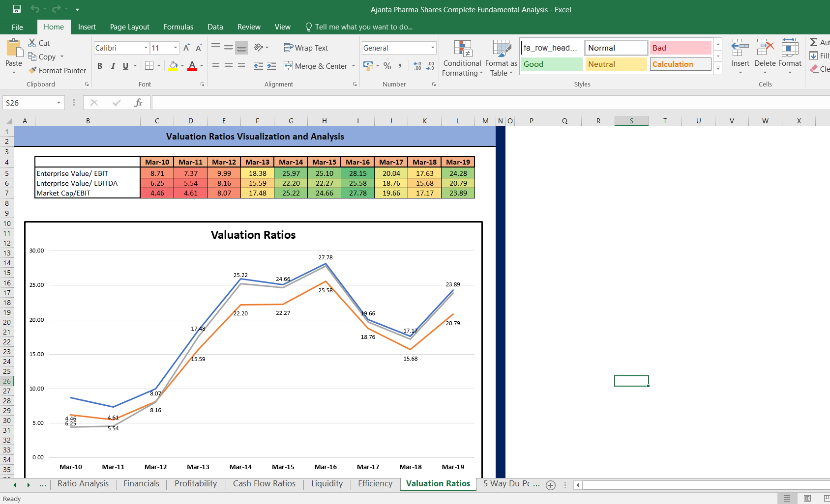
Task: Apply Comma Style number format
Action: [400, 65]
